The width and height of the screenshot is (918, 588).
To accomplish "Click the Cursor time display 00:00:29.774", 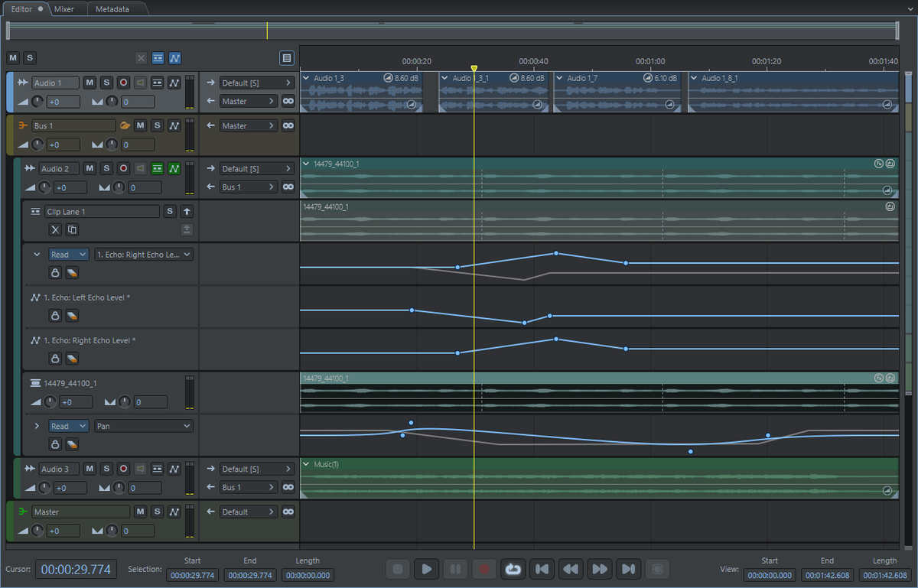I will click(76, 569).
